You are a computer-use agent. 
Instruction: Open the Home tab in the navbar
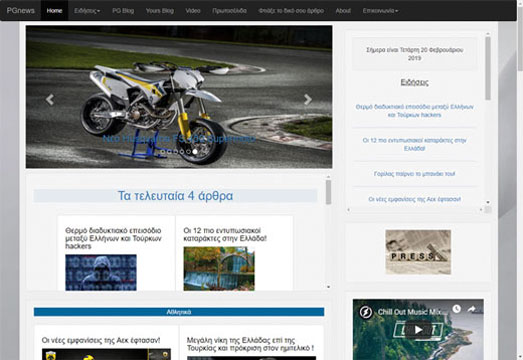(x=54, y=11)
